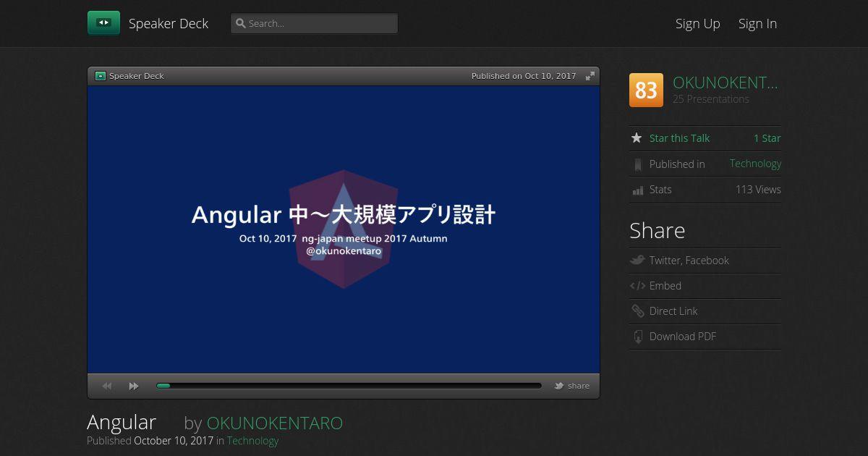This screenshot has height=456, width=868.
Task: Click the Embed code brackets icon
Action: pyautogui.click(x=637, y=286)
